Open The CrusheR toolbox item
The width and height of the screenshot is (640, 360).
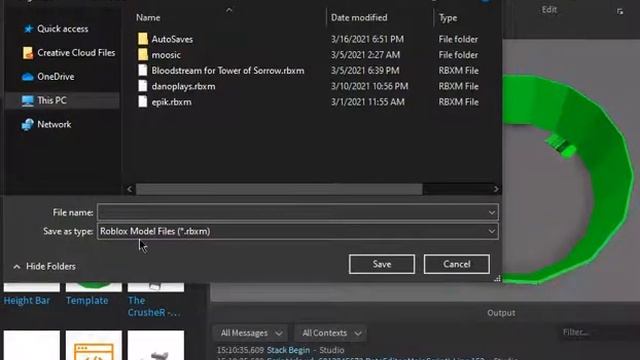(154, 307)
